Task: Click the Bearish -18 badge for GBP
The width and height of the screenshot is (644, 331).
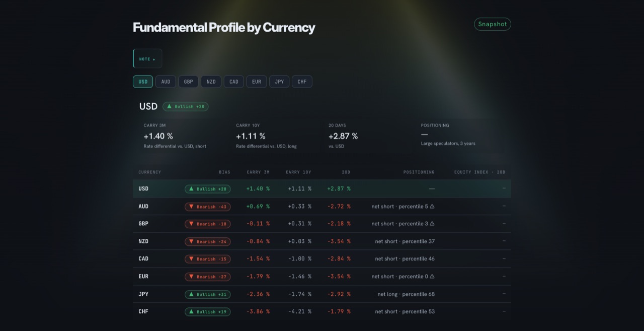Action: pyautogui.click(x=207, y=224)
